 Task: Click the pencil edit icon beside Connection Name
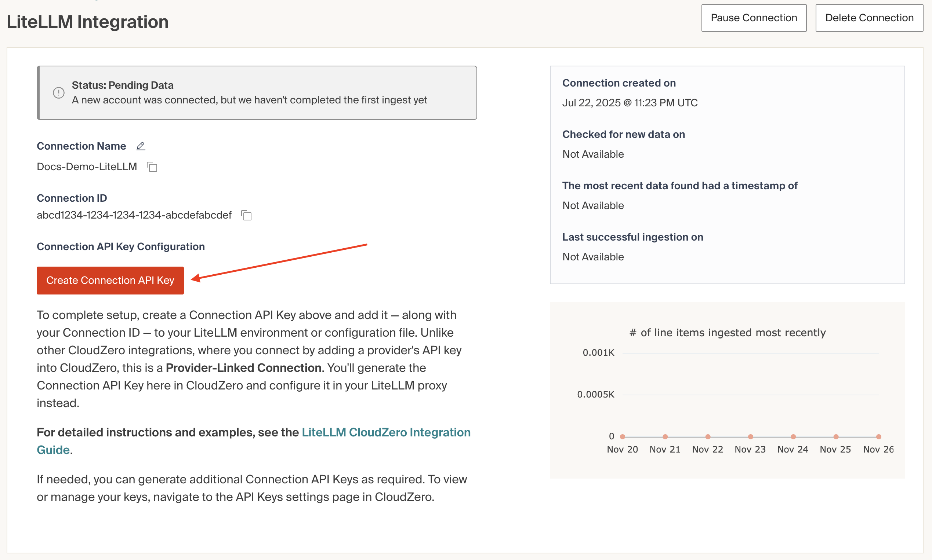coord(141,146)
